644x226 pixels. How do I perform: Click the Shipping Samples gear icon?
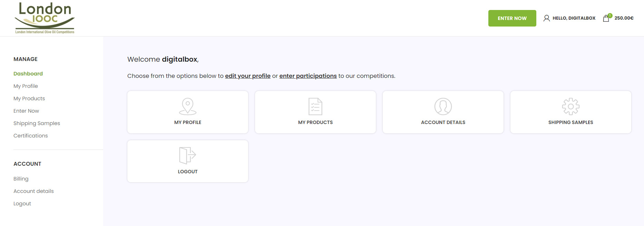571,106
